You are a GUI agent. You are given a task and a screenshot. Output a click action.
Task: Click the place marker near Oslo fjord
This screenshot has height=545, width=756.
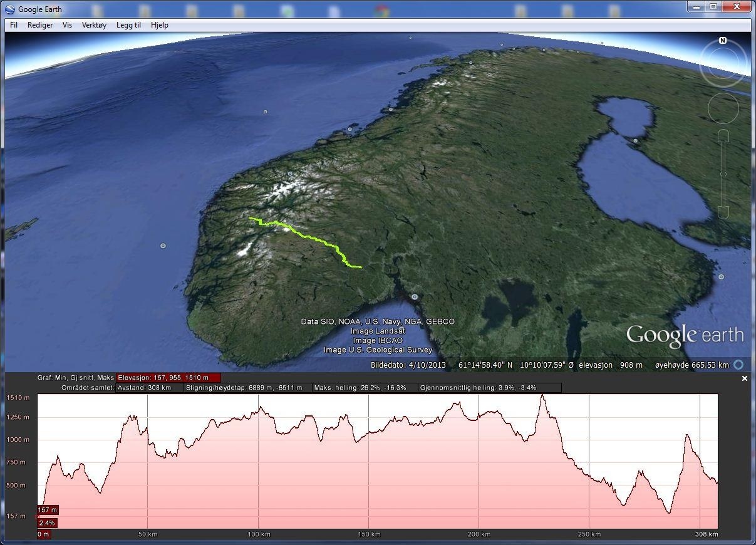pyautogui.click(x=414, y=297)
